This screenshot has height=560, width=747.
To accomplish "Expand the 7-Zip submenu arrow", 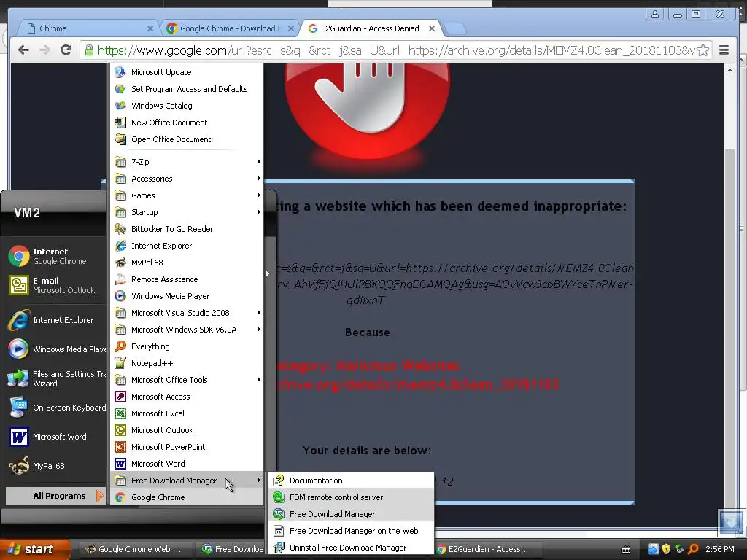I will tap(259, 162).
